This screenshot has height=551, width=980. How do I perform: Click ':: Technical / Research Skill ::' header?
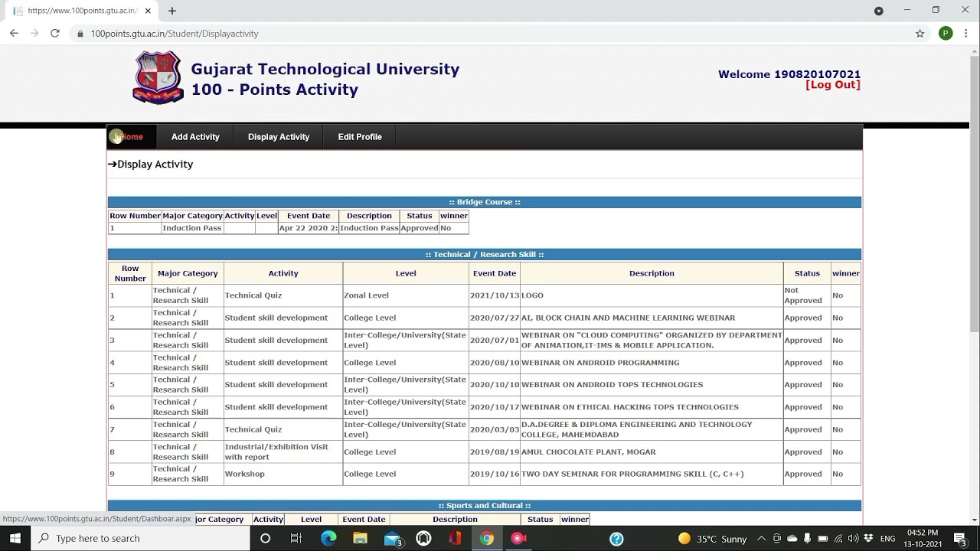[485, 254]
